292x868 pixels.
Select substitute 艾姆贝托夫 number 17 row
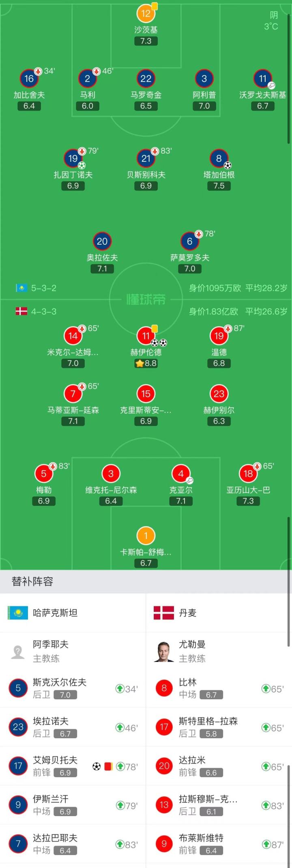(x=73, y=766)
